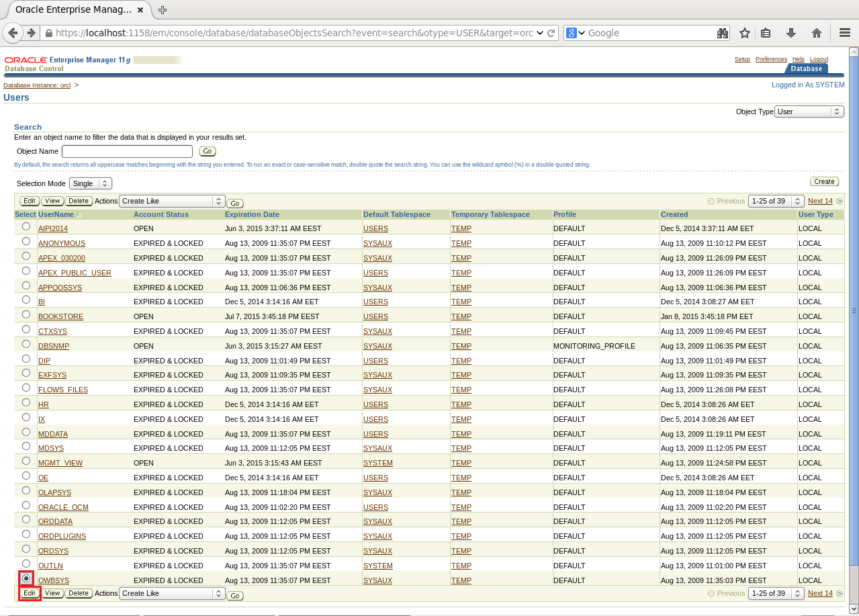
Task: Click the browser forward arrow button
Action: pyautogui.click(x=31, y=33)
